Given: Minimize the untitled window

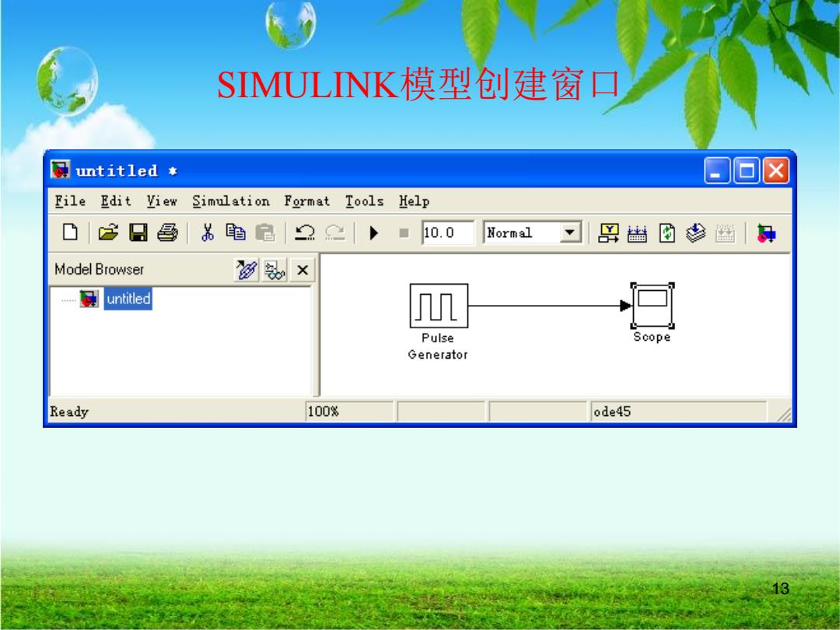Looking at the screenshot, I should click(x=716, y=171).
